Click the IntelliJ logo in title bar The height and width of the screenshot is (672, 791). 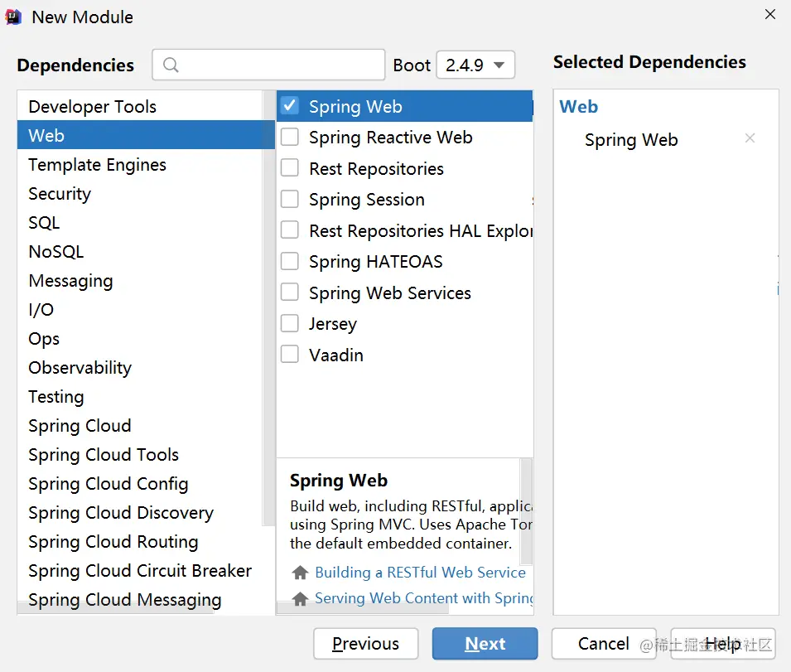[x=14, y=17]
